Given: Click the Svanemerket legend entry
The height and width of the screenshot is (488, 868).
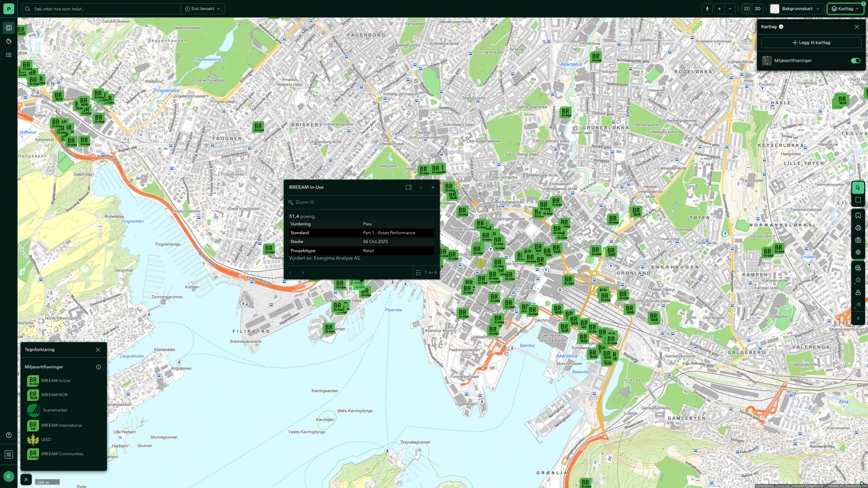Looking at the screenshot, I should (47, 410).
